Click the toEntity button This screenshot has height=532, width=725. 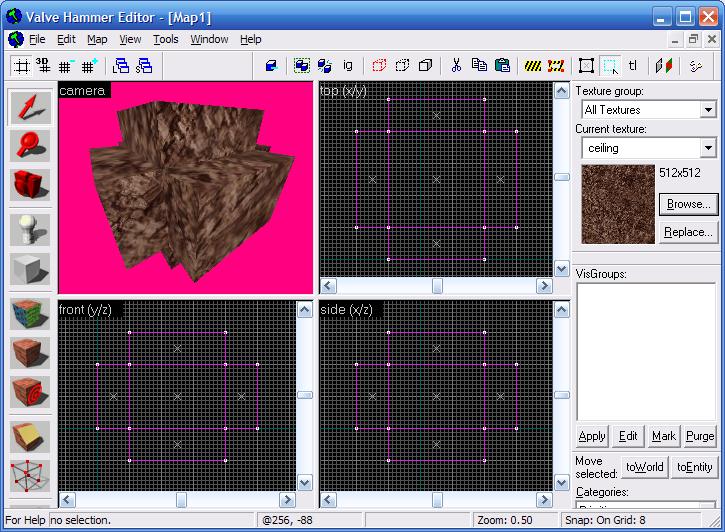694,467
